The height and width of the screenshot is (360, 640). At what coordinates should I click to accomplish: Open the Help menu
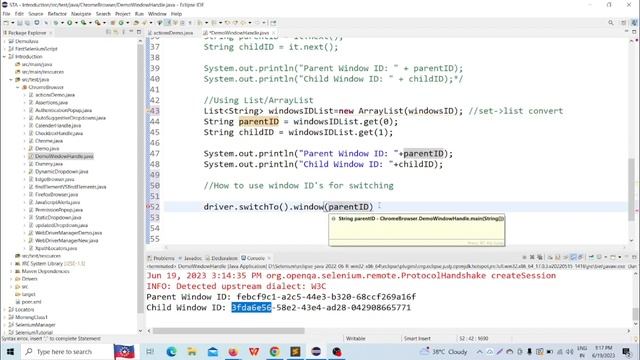point(176,14)
